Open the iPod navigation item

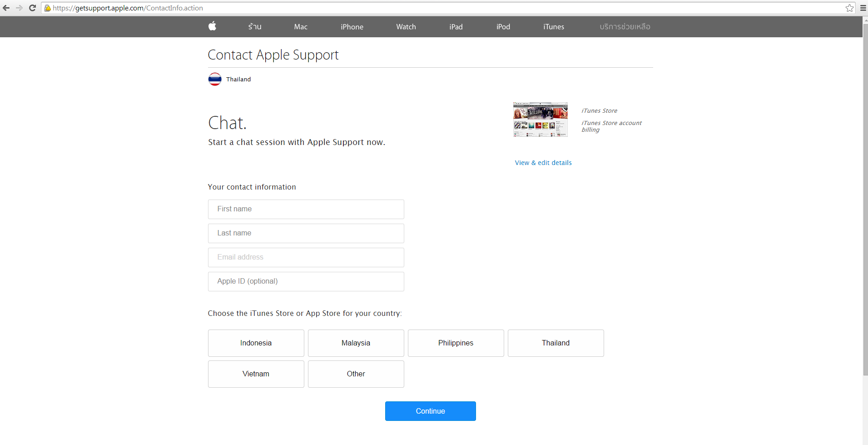tap(503, 27)
